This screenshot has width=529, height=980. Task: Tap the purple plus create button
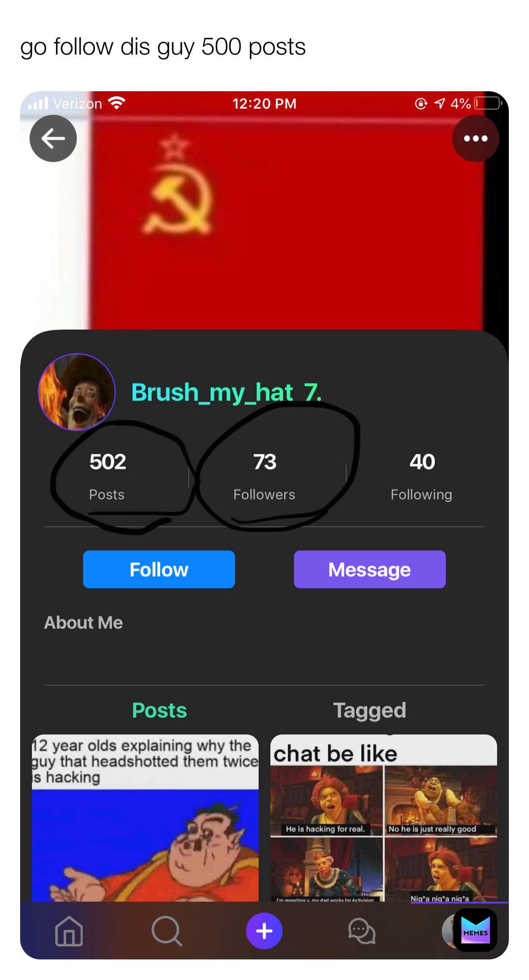click(x=264, y=931)
